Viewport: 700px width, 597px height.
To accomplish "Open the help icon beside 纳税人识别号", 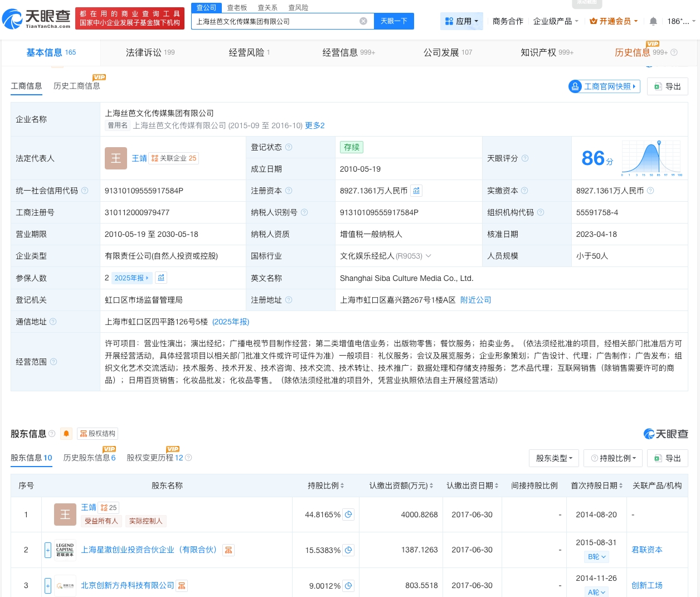I will (304, 212).
